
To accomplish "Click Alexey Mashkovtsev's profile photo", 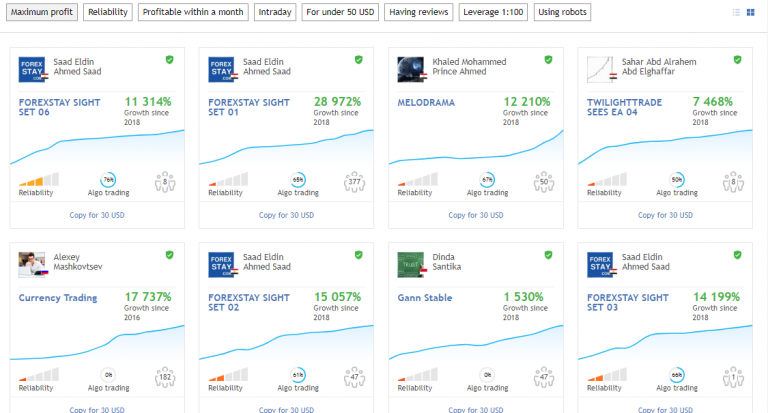I will pos(32,265).
